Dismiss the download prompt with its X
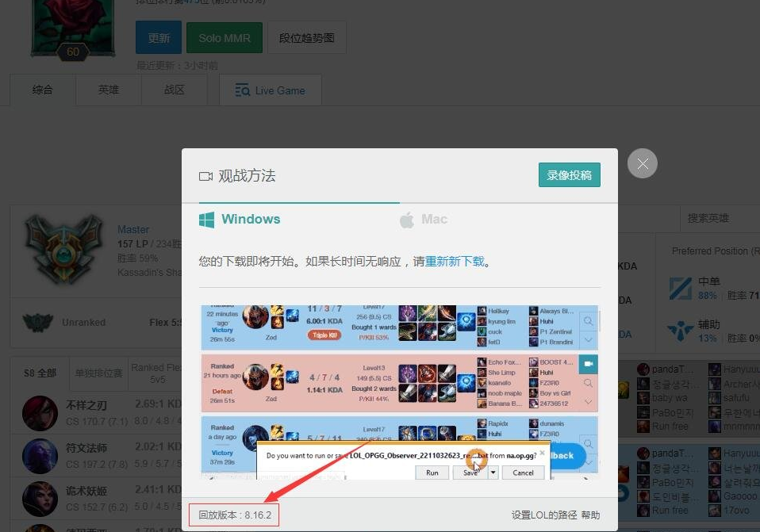The height and width of the screenshot is (532, 760). coord(543,453)
